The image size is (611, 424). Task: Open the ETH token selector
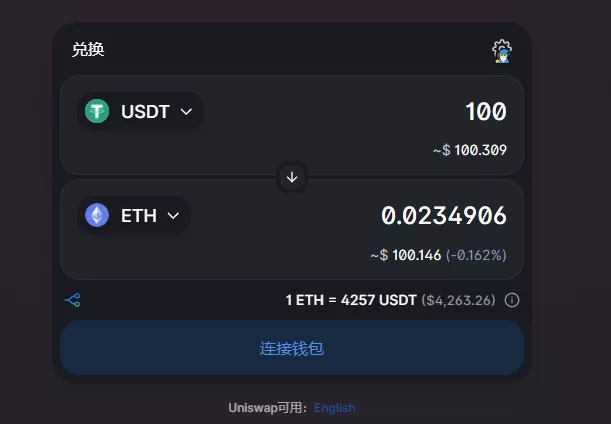click(134, 215)
